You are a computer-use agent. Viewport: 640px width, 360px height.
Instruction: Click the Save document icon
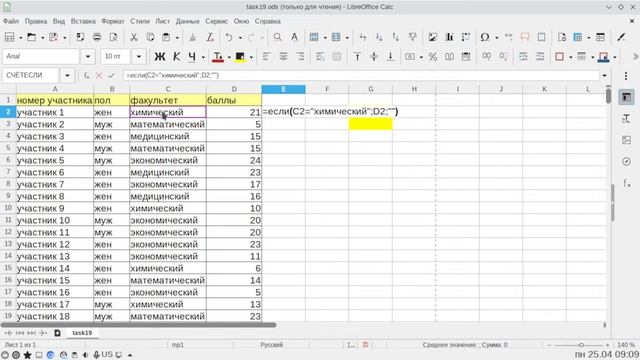(53, 37)
